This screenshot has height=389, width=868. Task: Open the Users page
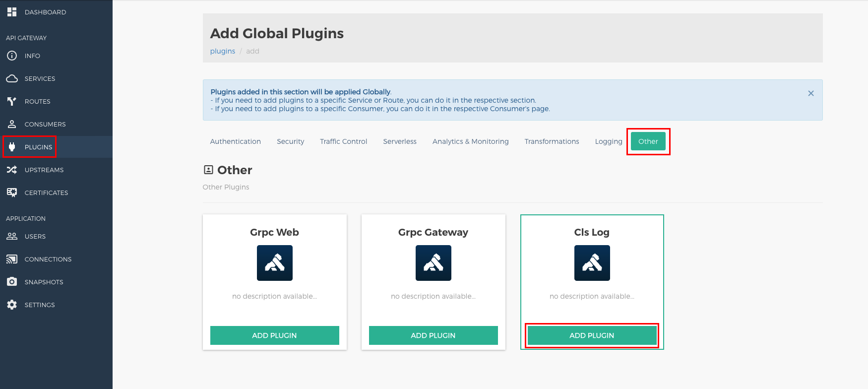56,236
